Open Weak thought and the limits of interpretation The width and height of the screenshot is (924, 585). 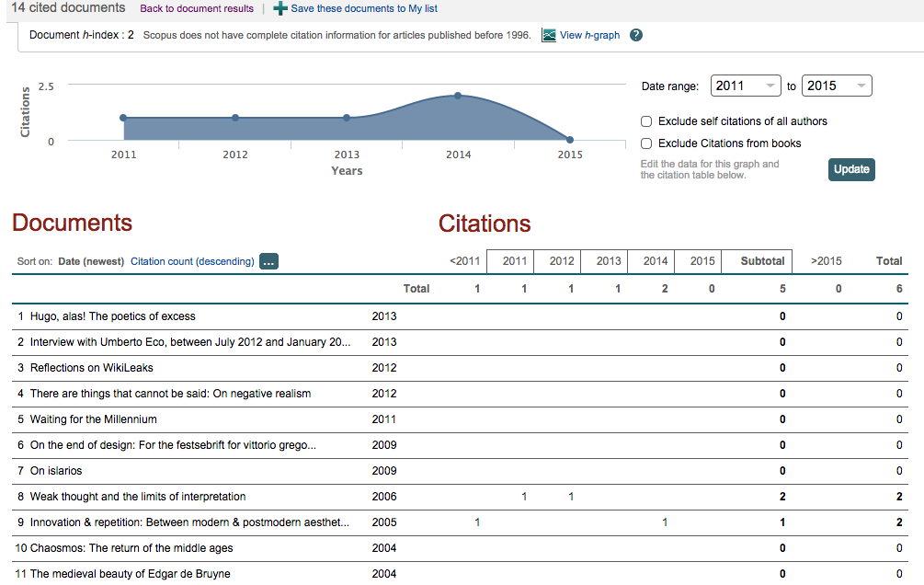coord(138,497)
